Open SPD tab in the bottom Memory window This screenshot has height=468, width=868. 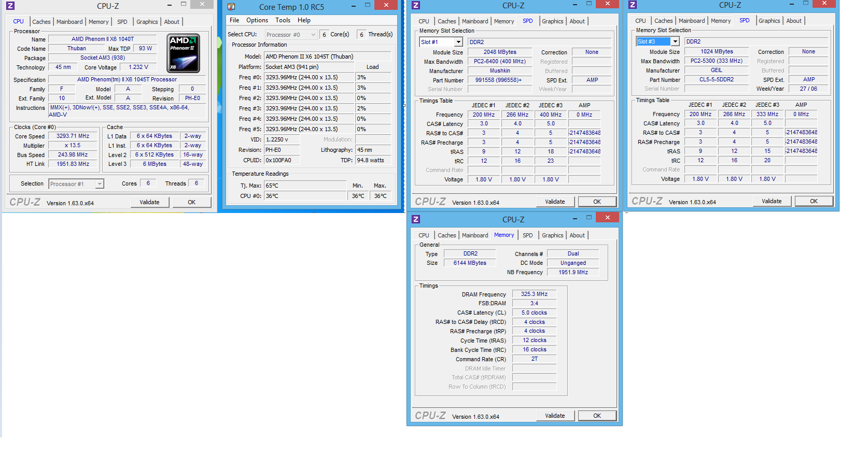click(x=527, y=235)
